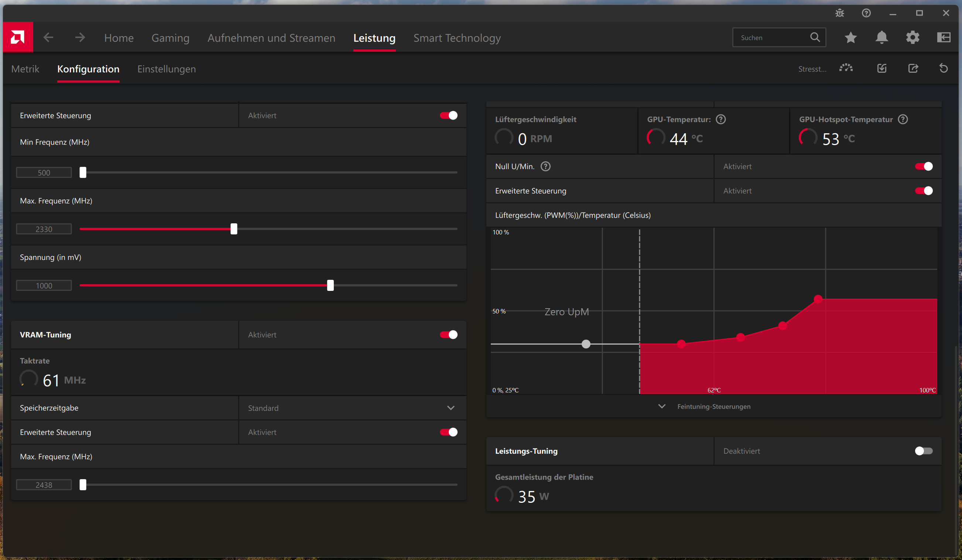The image size is (962, 560).
Task: Open the Einstellungen subtab
Action: [x=167, y=69]
